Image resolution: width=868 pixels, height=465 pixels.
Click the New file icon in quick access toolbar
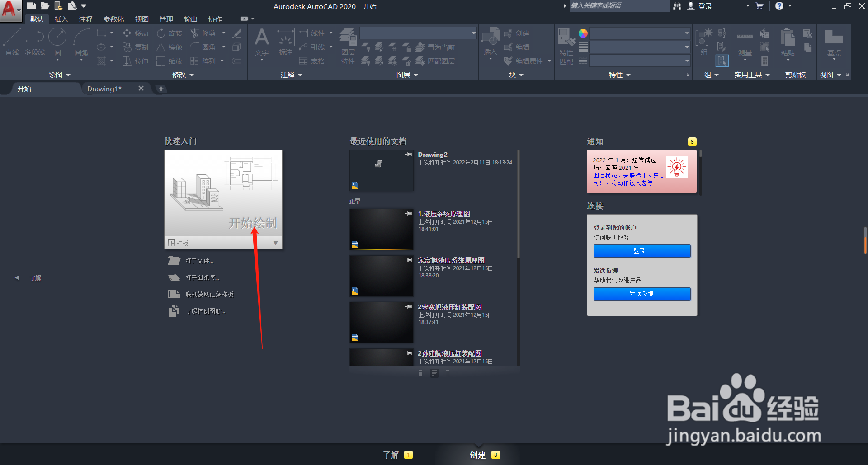31,6
